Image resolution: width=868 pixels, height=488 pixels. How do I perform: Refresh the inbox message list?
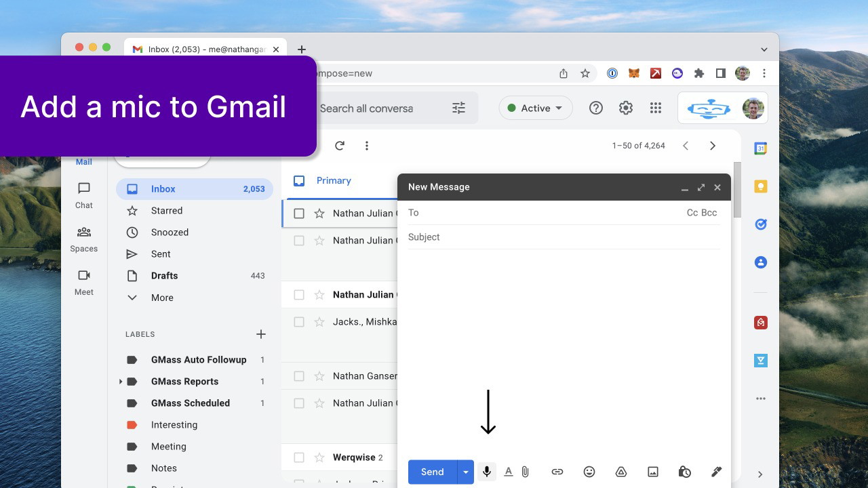click(340, 146)
